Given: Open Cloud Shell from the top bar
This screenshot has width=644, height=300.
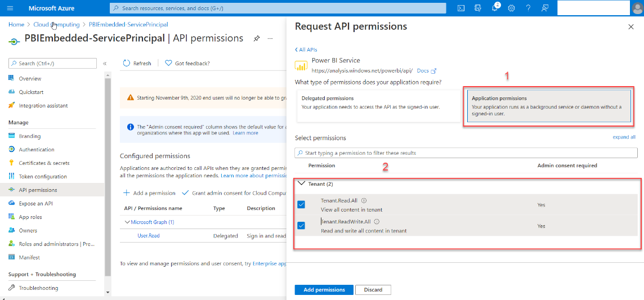Looking at the screenshot, I should click(461, 8).
